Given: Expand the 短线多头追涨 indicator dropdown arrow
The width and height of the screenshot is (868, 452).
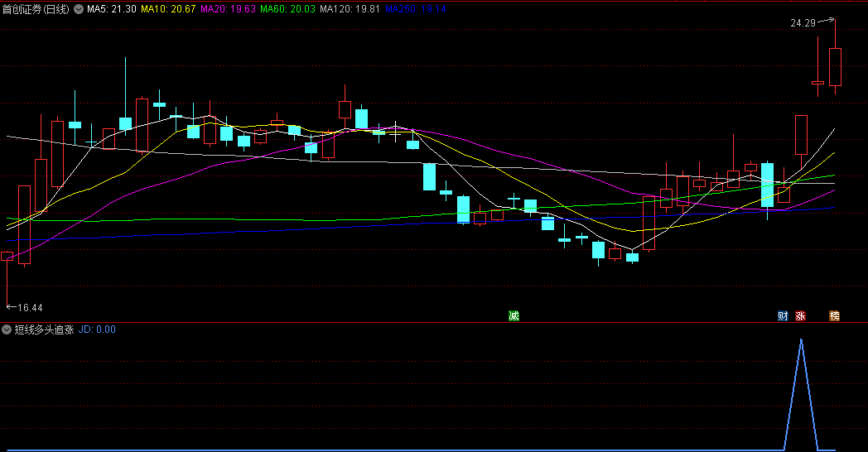Looking at the screenshot, I should click(7, 329).
